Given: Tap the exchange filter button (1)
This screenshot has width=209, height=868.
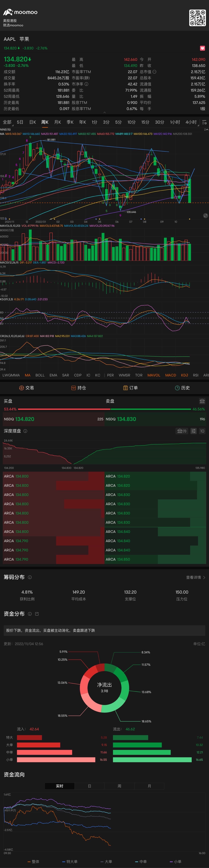Looking at the screenshot, I should pyautogui.click(x=182, y=431).
